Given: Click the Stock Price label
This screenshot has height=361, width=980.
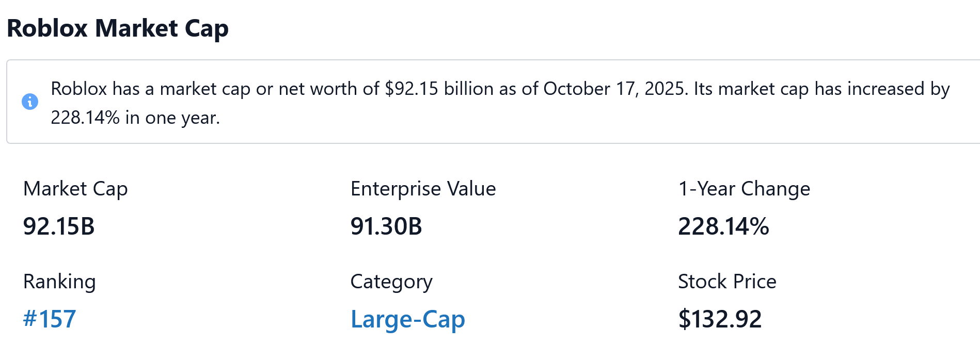Looking at the screenshot, I should [727, 282].
